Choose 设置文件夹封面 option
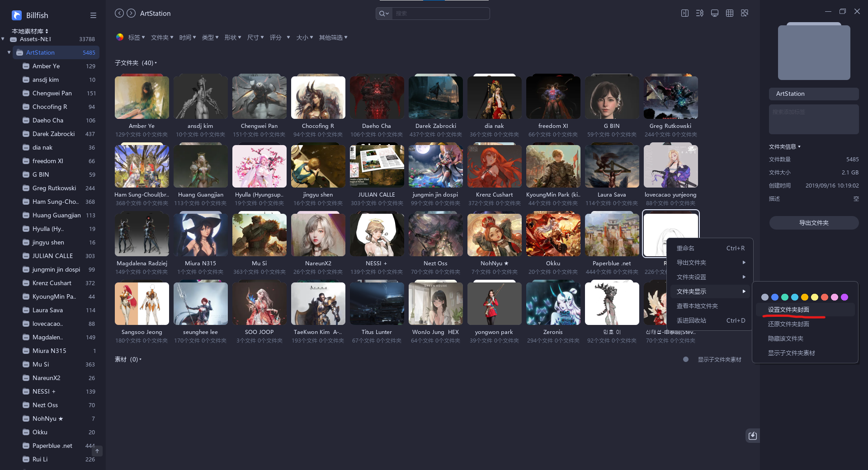Viewport: 868px width, 470px height. coord(805,310)
